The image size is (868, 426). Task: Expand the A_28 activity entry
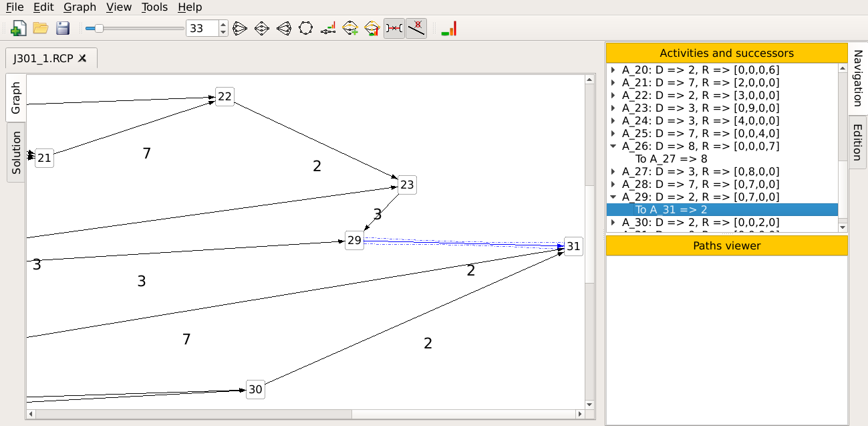pyautogui.click(x=613, y=185)
